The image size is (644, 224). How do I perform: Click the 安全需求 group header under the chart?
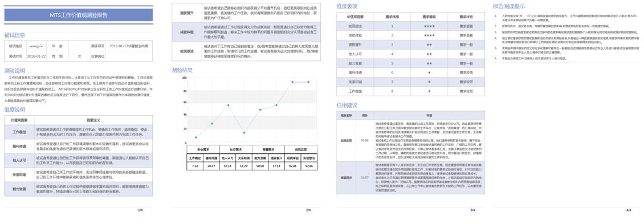(203, 149)
